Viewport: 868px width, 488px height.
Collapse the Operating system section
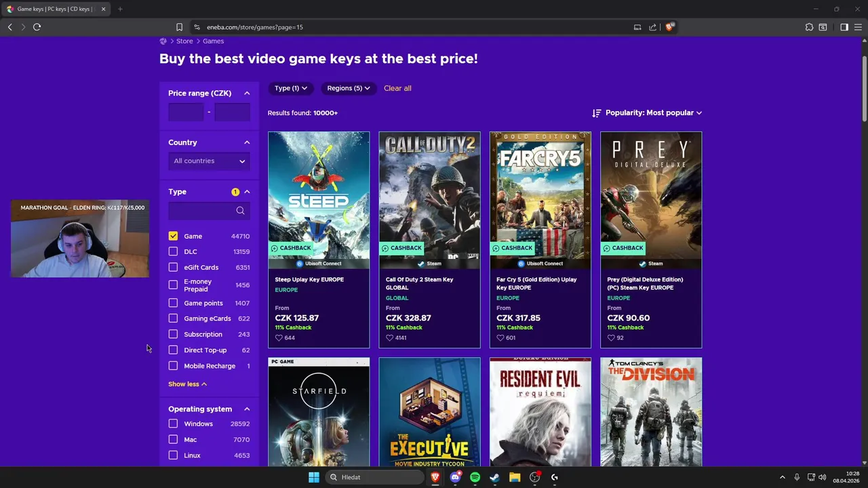(x=247, y=409)
